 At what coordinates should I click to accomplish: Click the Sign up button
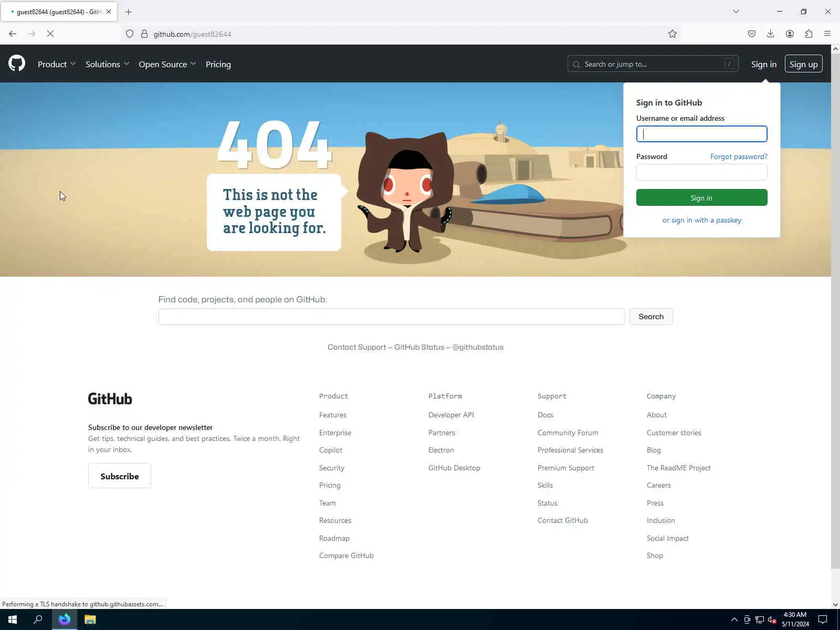click(x=803, y=64)
